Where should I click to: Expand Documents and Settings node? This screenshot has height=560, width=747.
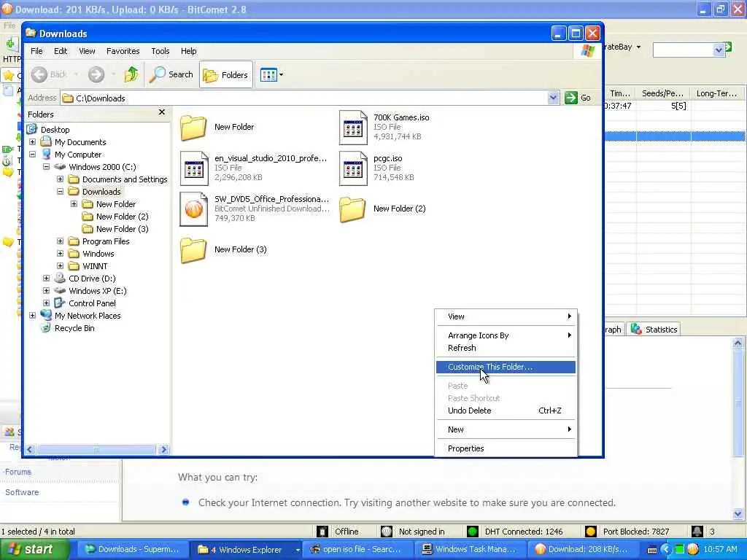(60, 179)
